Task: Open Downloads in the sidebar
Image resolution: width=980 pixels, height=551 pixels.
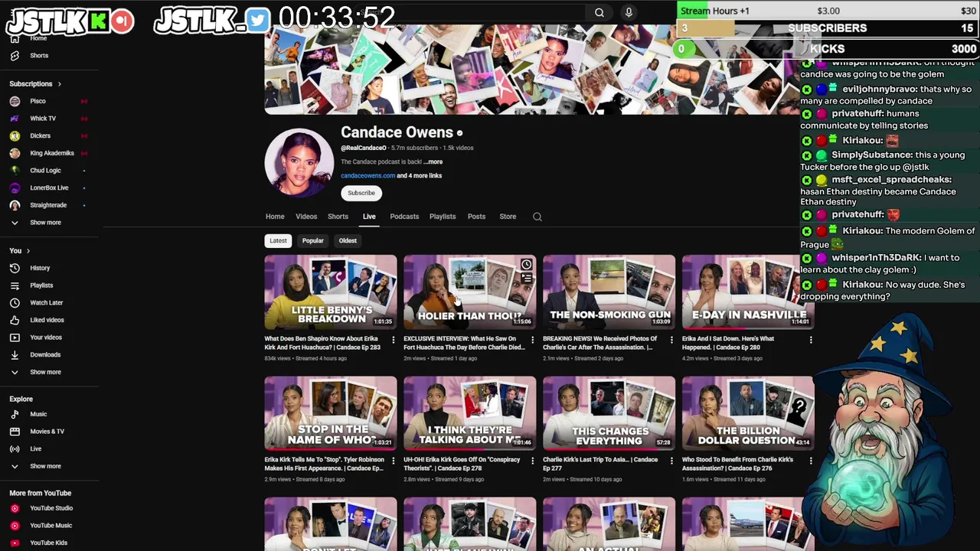Action: click(x=45, y=355)
